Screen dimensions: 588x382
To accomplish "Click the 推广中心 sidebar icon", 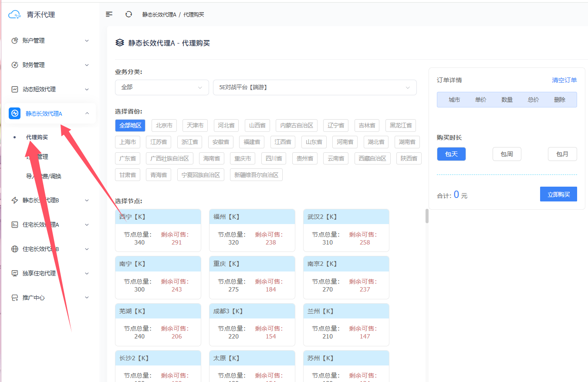I will point(15,298).
